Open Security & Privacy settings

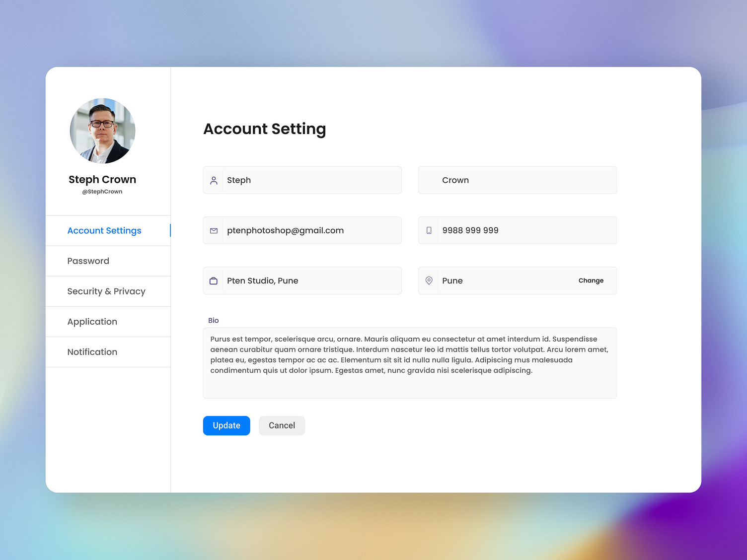click(106, 291)
